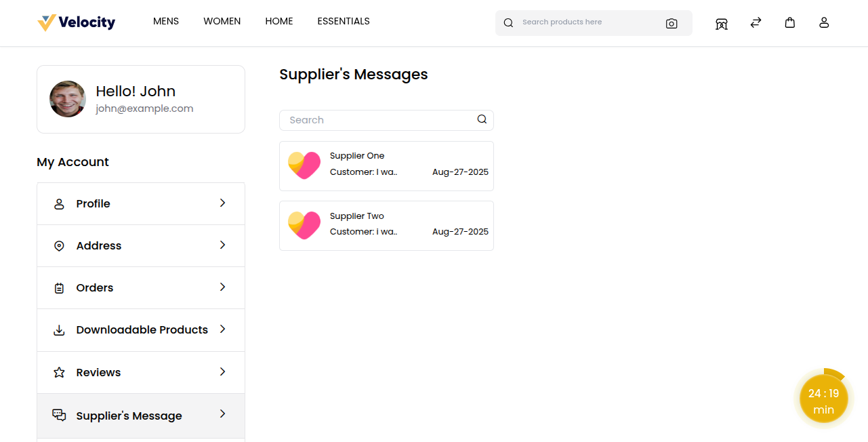Open the shopping bag icon
The width and height of the screenshot is (868, 442).
[x=789, y=22]
